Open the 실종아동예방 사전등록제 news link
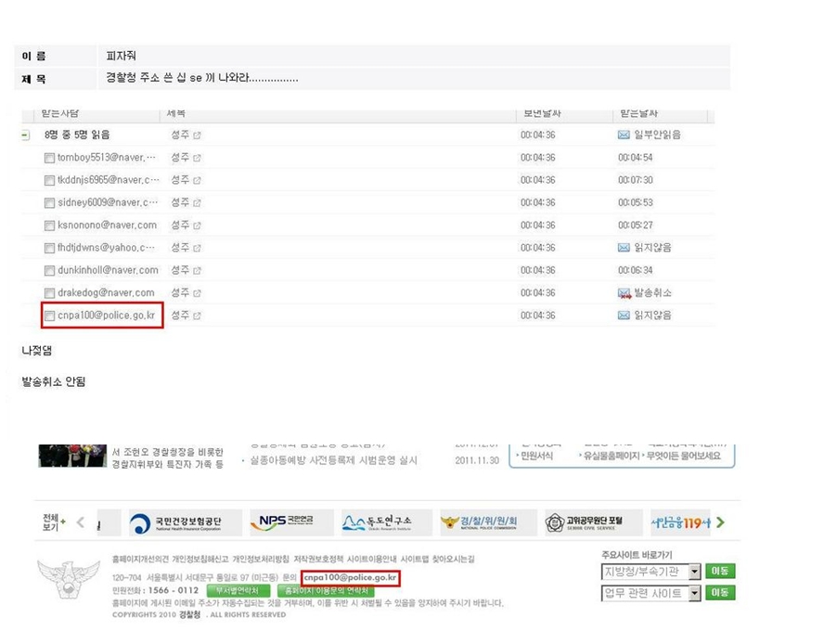The image size is (824, 644). point(334,461)
